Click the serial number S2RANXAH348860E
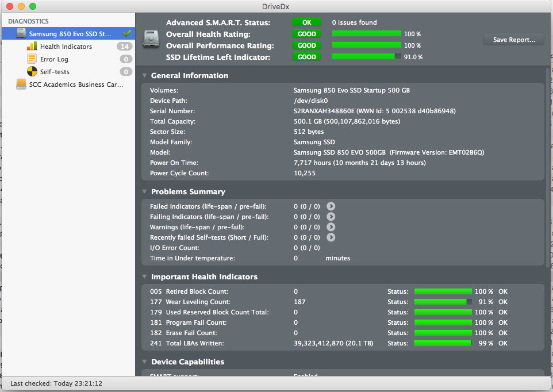 324,111
